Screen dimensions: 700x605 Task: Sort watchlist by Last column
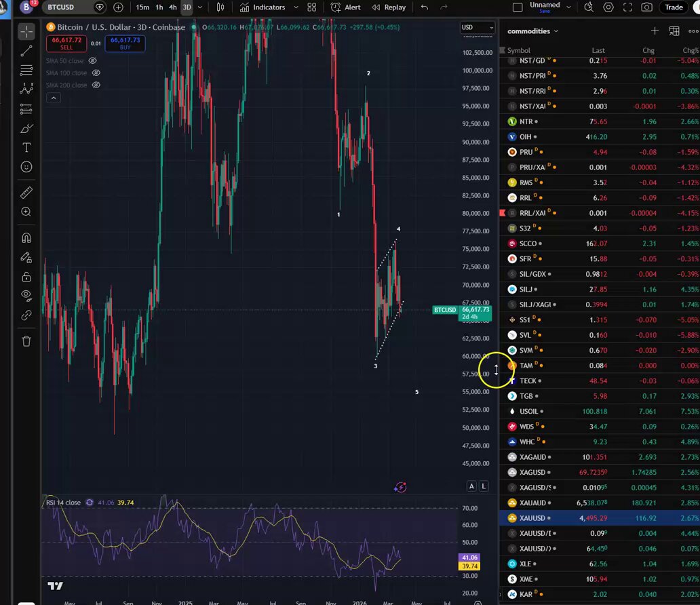click(598, 50)
